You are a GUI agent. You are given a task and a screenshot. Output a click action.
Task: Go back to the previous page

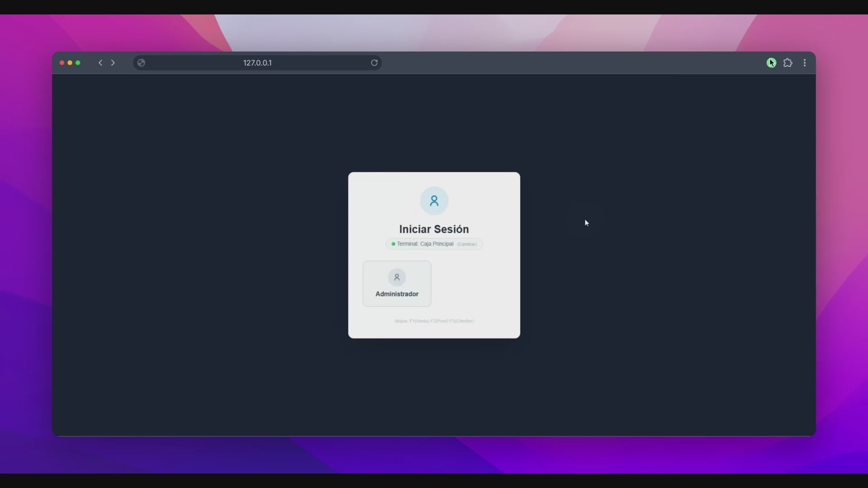(x=100, y=63)
